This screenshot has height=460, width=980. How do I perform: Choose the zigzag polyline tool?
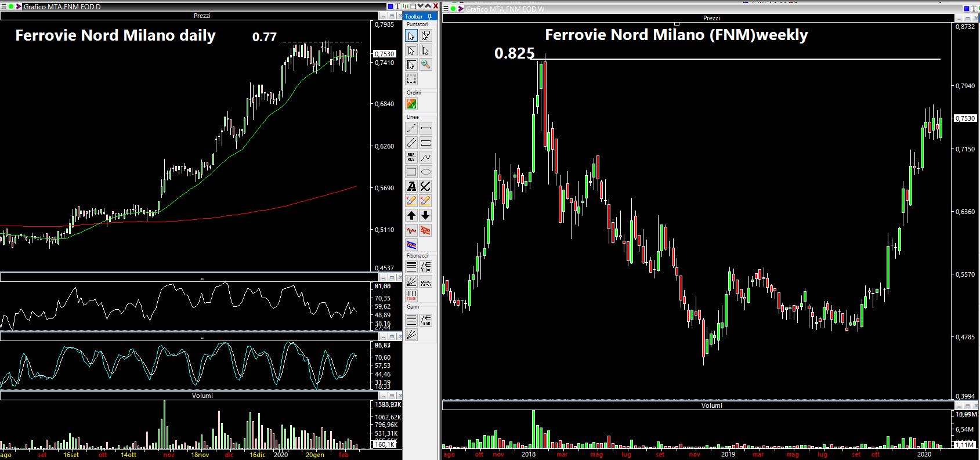tap(426, 157)
